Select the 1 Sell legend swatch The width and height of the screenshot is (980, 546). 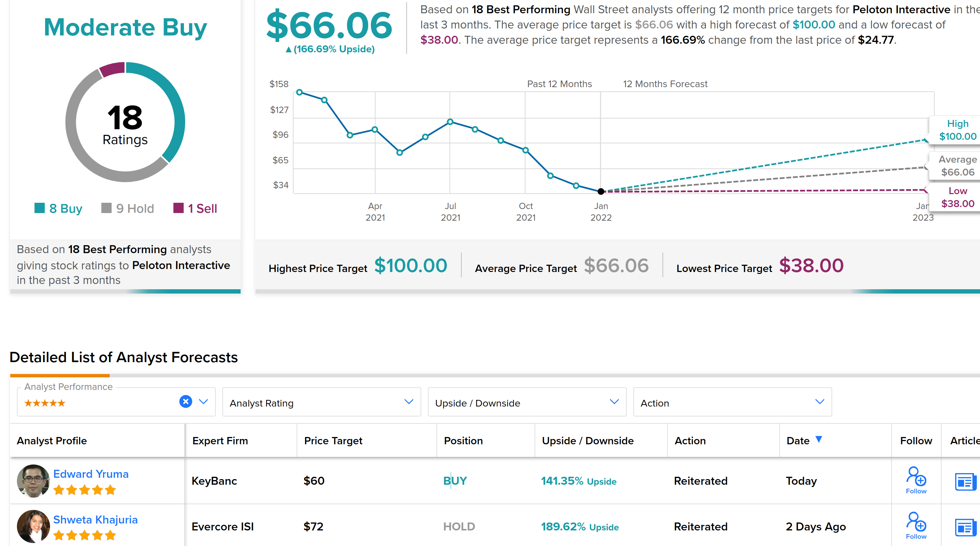coord(178,208)
